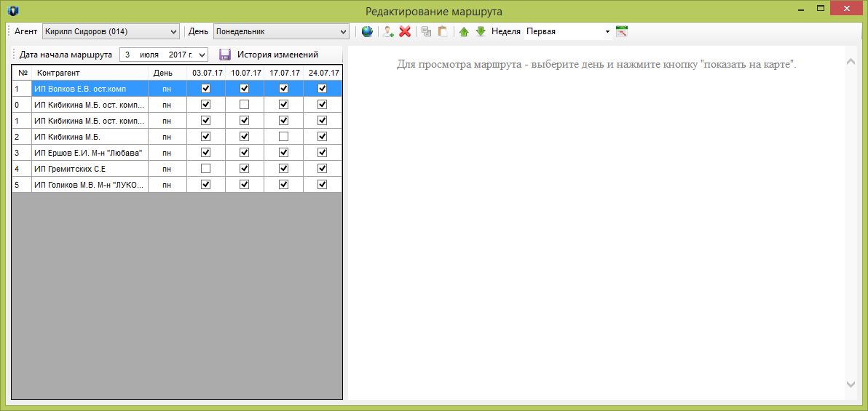Uncheck 24.07.17 for ИП Гремитских С.Е

tap(322, 169)
